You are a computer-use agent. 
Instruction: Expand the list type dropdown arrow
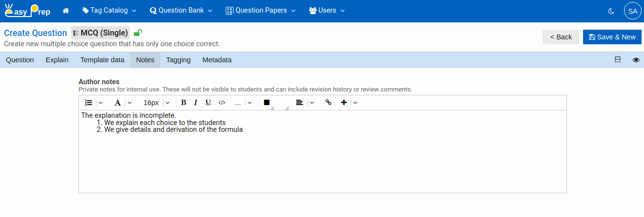100,103
